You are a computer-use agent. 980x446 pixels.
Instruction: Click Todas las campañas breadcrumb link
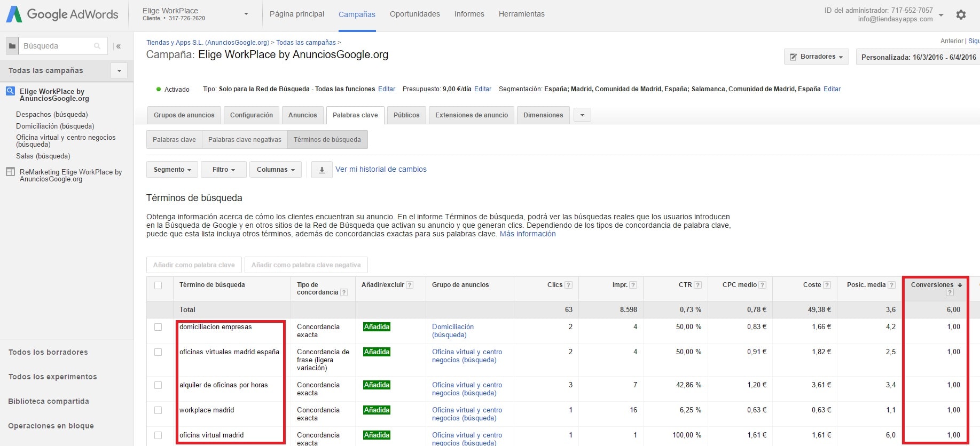click(306, 43)
